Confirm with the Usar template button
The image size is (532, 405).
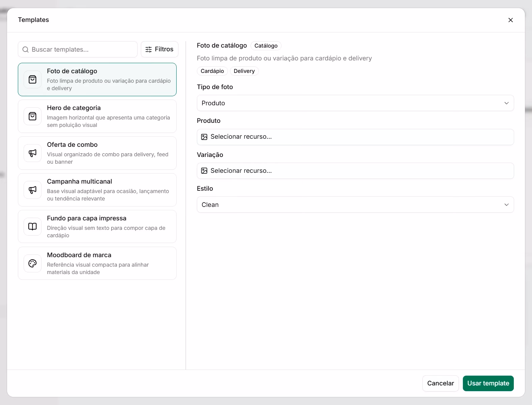(x=488, y=383)
